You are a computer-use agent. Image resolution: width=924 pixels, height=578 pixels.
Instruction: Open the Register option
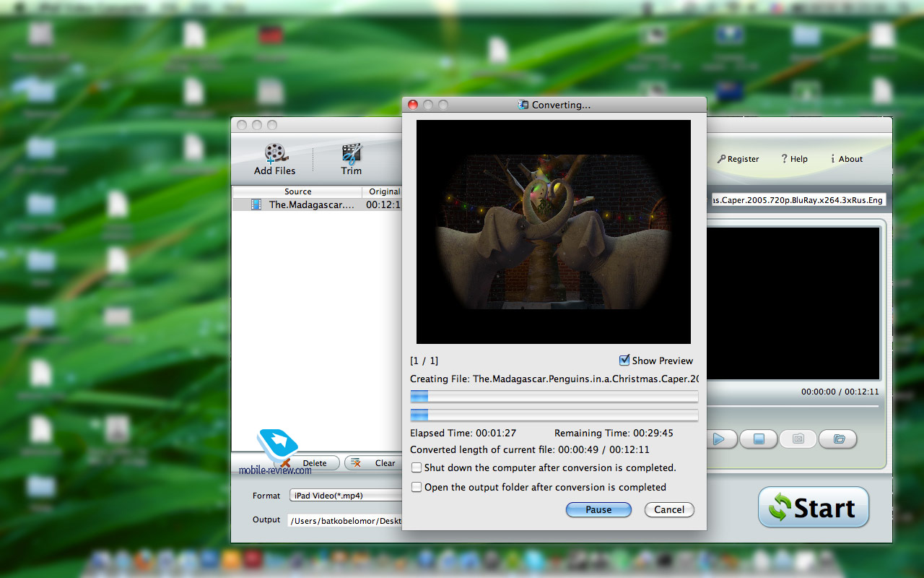pyautogui.click(x=738, y=159)
